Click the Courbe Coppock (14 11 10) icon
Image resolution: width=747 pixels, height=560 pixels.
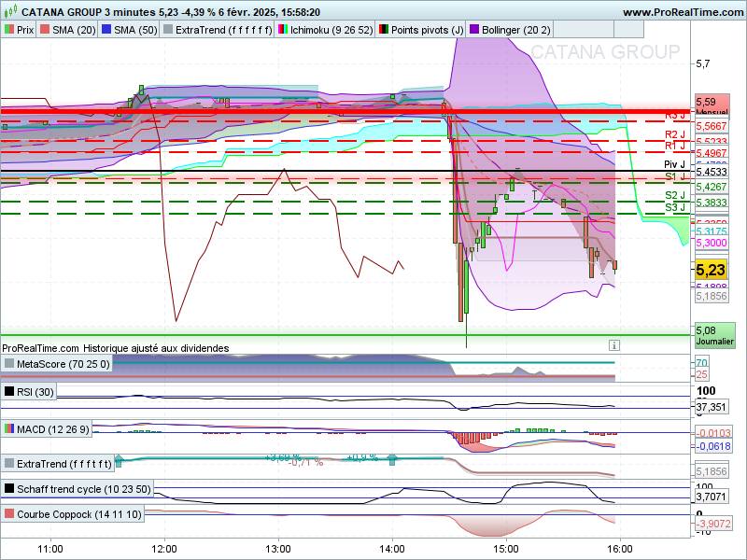click(x=9, y=514)
